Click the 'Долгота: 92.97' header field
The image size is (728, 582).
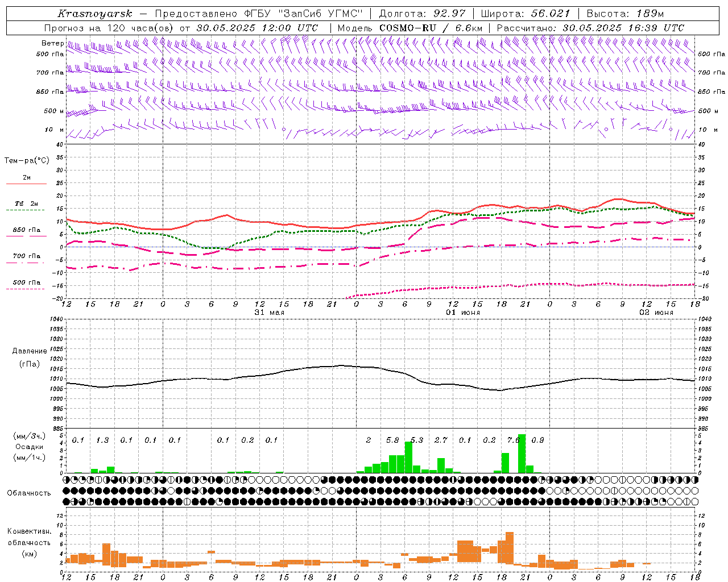pos(422,14)
